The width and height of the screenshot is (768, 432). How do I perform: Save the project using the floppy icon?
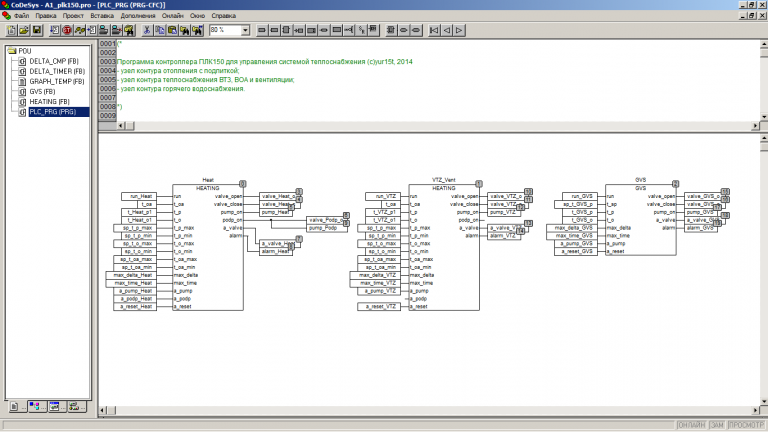(x=35, y=31)
